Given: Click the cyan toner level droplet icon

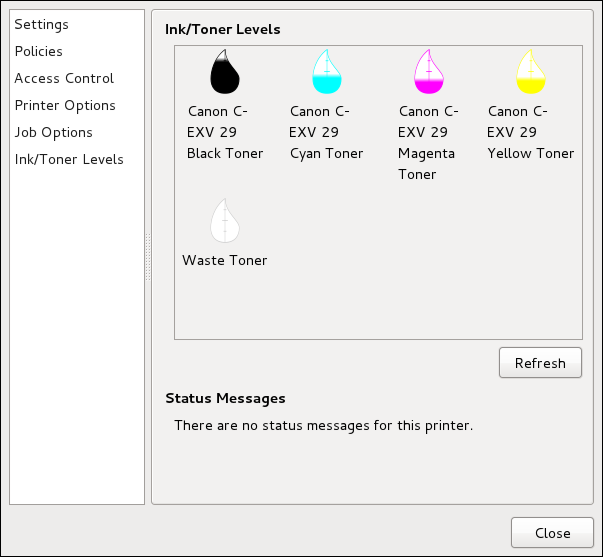Looking at the screenshot, I should click(326, 72).
